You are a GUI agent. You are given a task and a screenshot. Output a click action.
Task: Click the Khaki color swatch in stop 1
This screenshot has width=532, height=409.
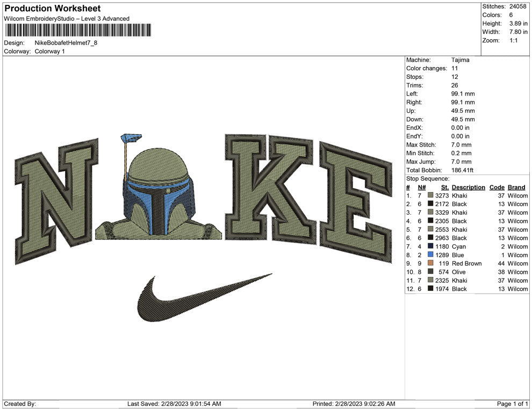430,195
